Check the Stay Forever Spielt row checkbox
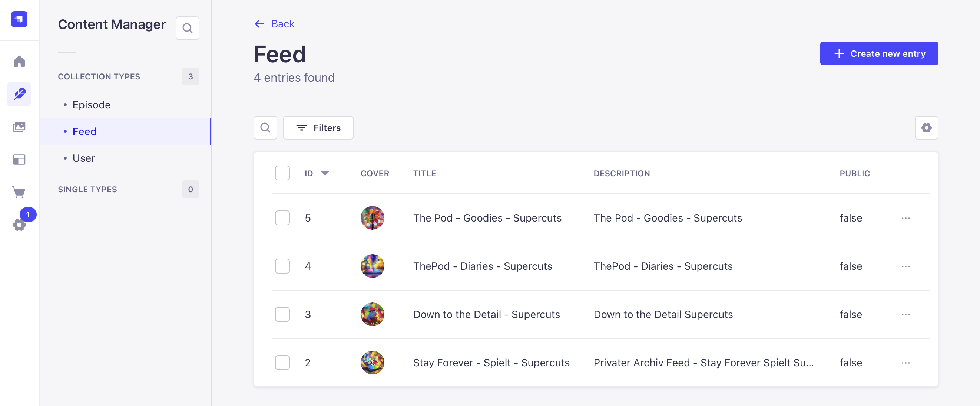This screenshot has width=980, height=406. [282, 363]
